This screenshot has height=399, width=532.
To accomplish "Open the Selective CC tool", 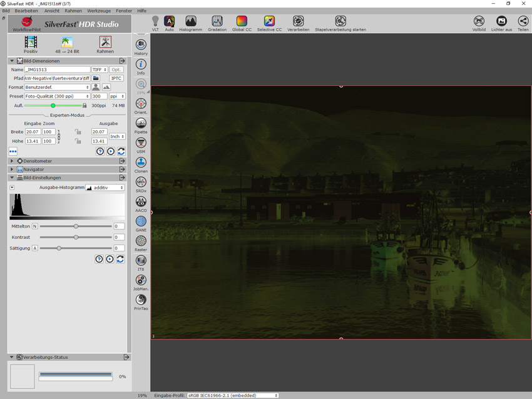I will pos(269,22).
